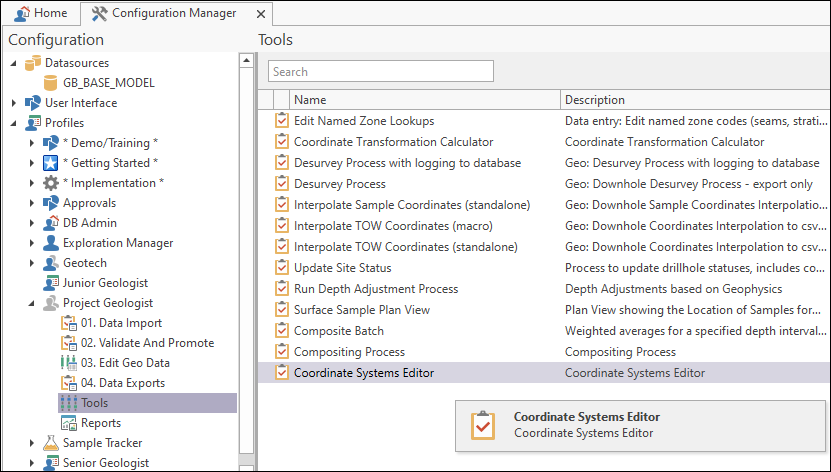
Task: Expand the DB Admin profile
Action: tap(32, 223)
